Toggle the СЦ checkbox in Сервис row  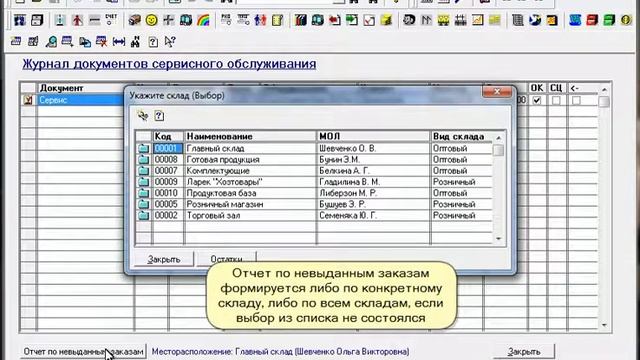point(556,100)
